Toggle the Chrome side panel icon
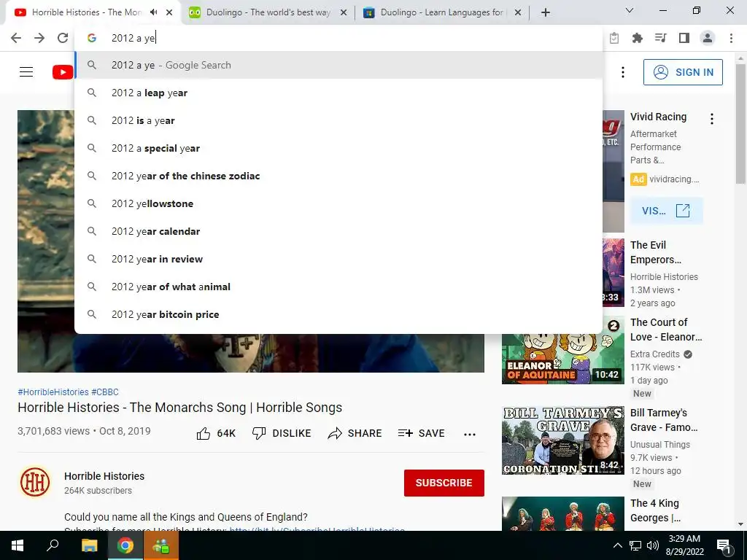The image size is (747, 560). pyautogui.click(x=684, y=38)
